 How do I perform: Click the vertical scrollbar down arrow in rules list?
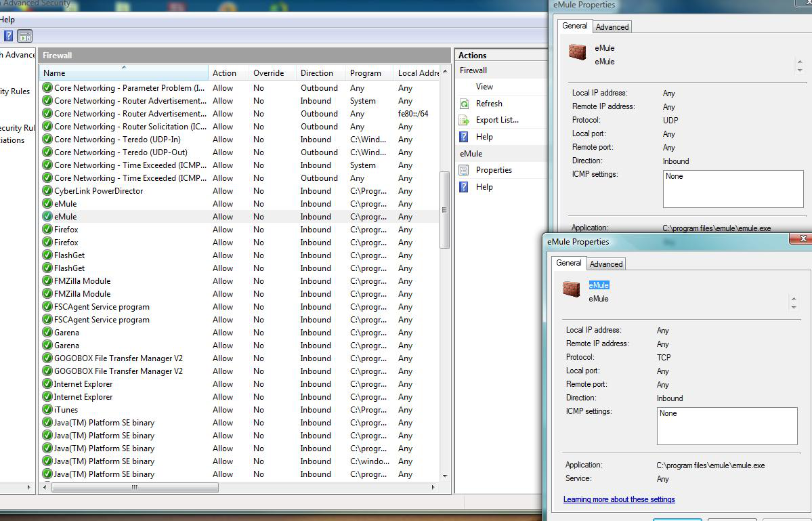coord(445,476)
